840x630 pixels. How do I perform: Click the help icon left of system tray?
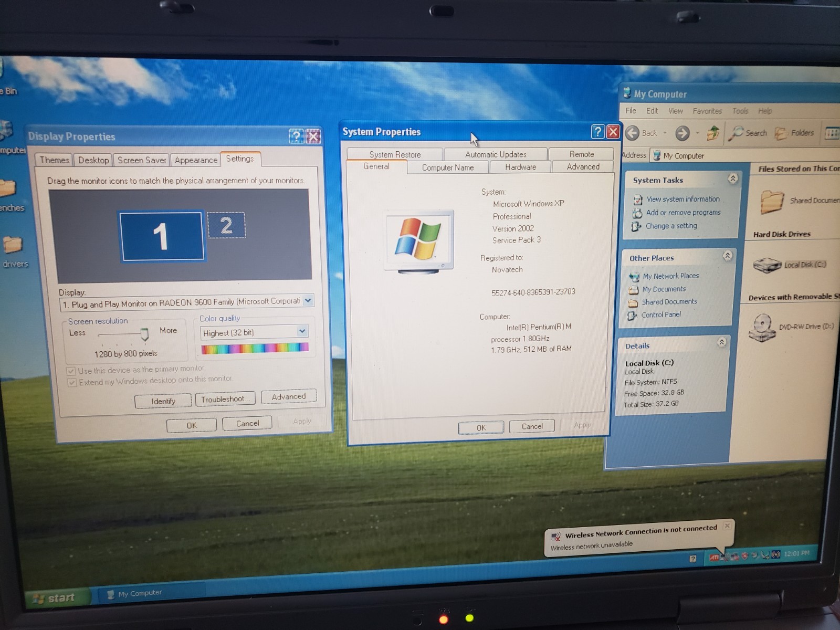click(693, 559)
